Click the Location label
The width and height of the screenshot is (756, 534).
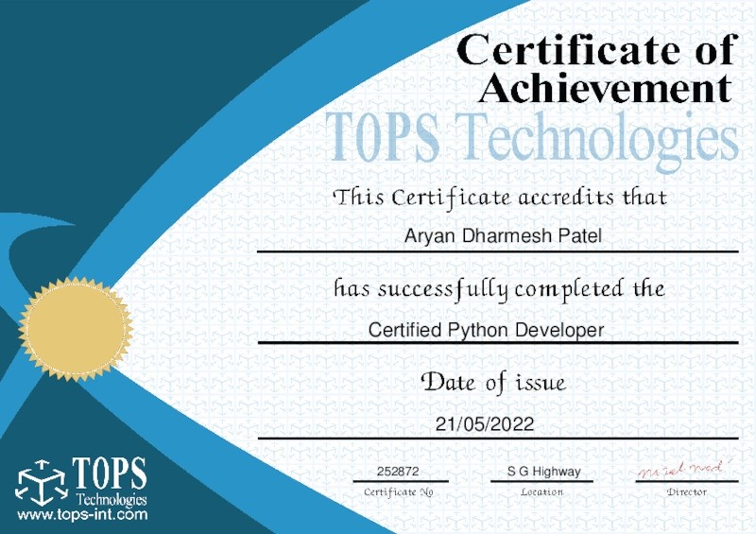[x=541, y=491]
